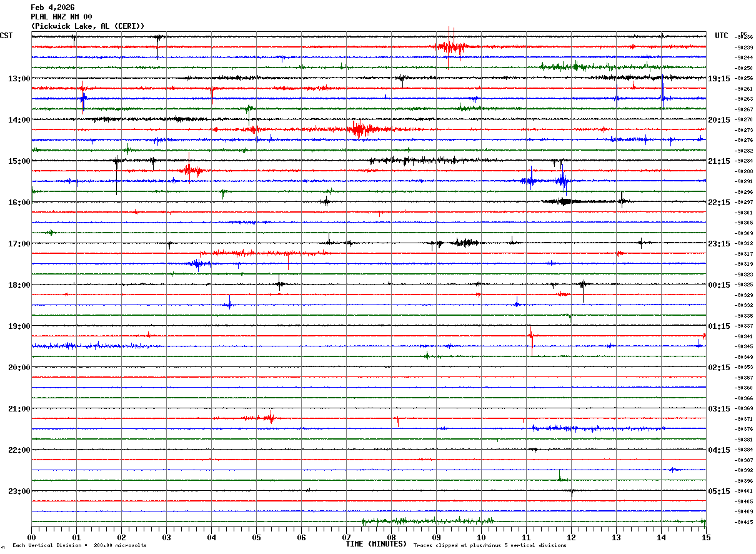Click the station code "PLAL HNZ NM 00"
Screen dimensions: 756x554
tap(61, 17)
